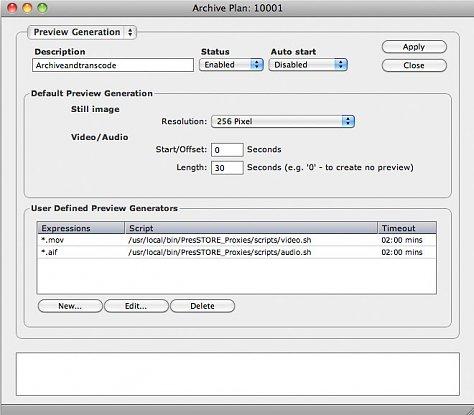The width and height of the screenshot is (474, 415).
Task: Open the Auto start Disabled dropdown
Action: click(x=308, y=65)
